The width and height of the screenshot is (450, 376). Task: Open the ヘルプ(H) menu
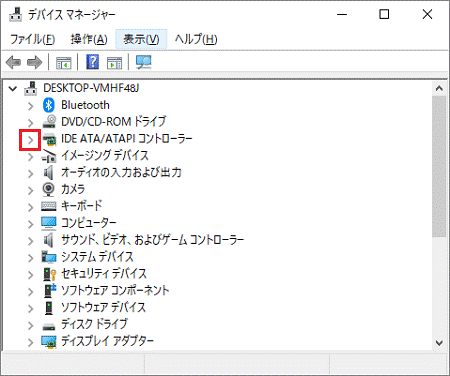coord(196,39)
